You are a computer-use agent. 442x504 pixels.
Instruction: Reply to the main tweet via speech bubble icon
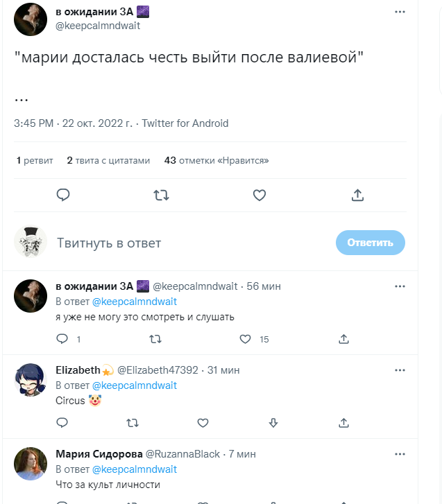pos(63,195)
